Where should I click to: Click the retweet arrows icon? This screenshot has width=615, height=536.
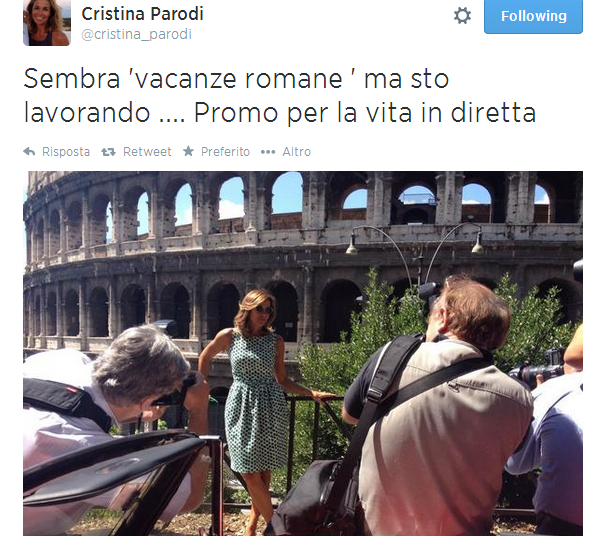(x=109, y=152)
